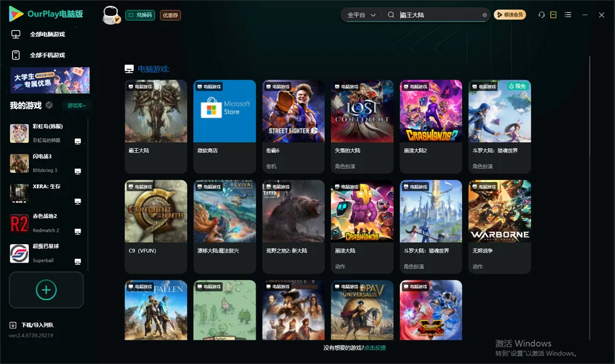615x364 pixels.
Task: Open the 霸王大陆 game card
Action: (x=156, y=126)
